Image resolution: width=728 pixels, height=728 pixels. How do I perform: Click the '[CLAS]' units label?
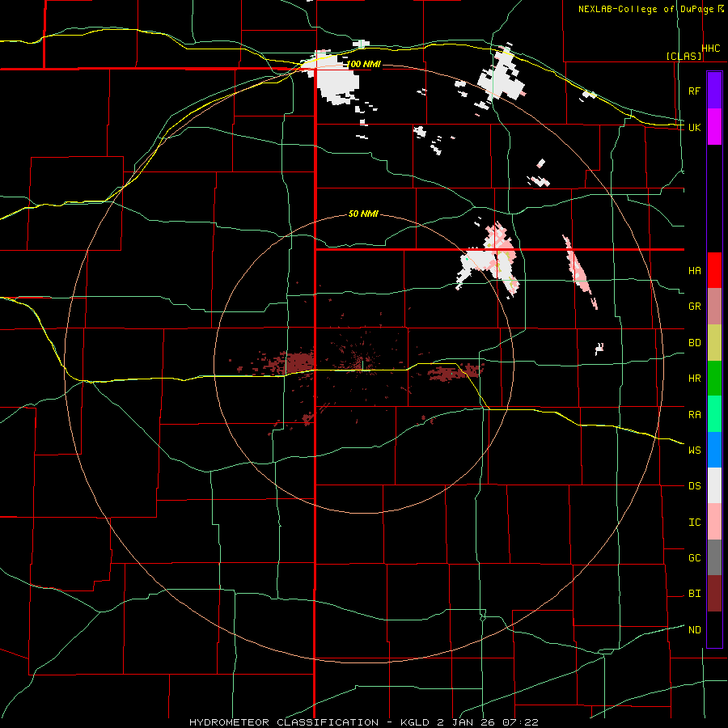click(684, 57)
